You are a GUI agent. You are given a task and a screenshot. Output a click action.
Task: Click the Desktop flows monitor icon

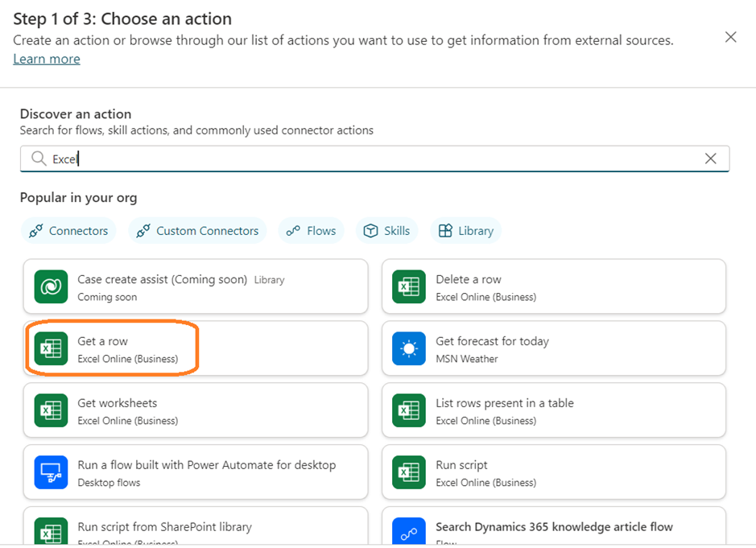coord(51,473)
